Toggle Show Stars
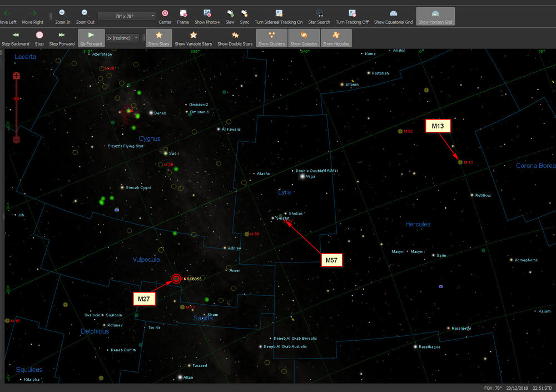 [x=158, y=38]
